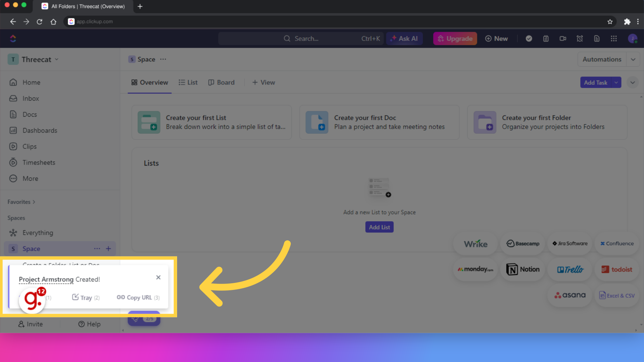Go to the browser home page
The height and width of the screenshot is (362, 644).
point(53,21)
